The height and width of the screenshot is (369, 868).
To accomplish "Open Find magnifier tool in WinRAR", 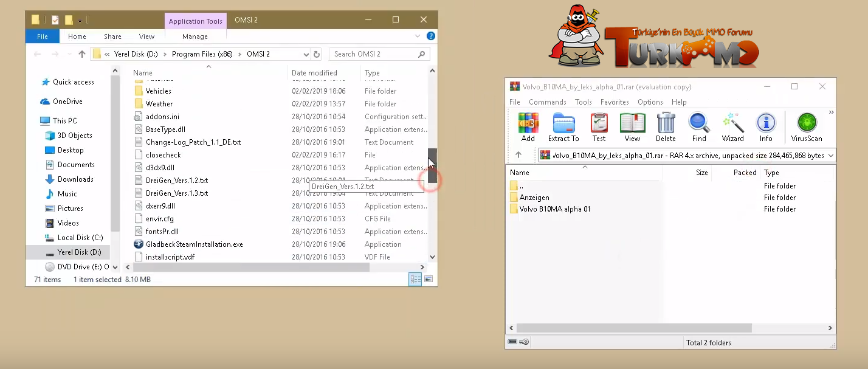I will click(x=699, y=128).
